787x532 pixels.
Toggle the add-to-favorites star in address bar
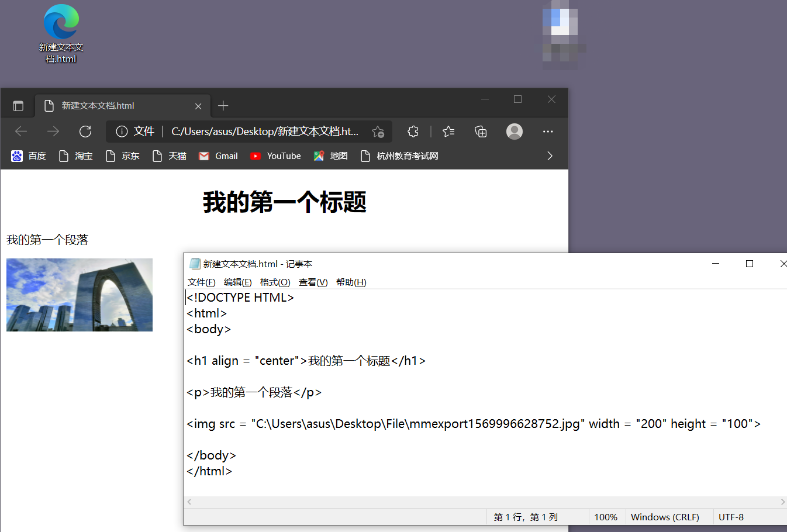click(x=378, y=132)
